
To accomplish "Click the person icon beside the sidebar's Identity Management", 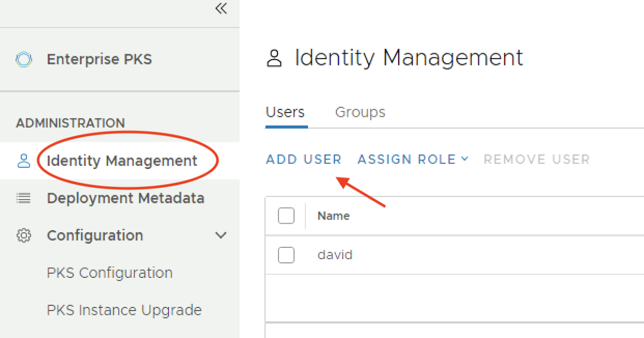I will click(x=24, y=161).
